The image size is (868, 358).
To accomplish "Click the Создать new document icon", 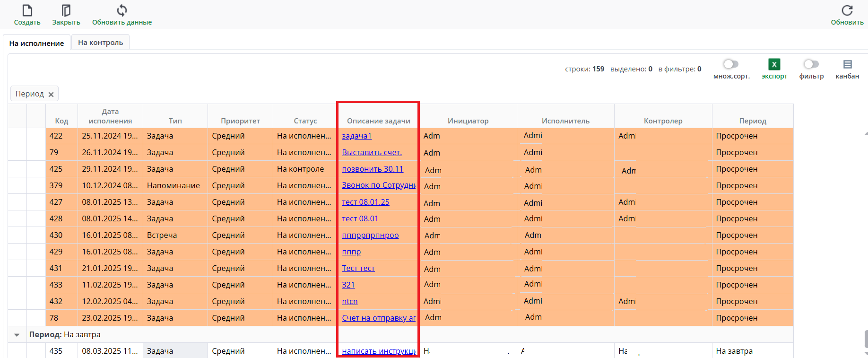I will click(27, 10).
